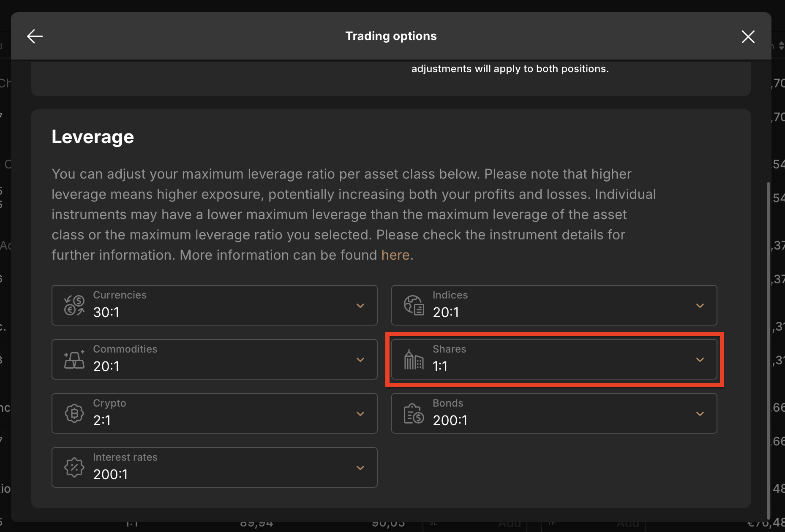
Task: Click the Crypto bitcoin icon
Action: pos(74,413)
